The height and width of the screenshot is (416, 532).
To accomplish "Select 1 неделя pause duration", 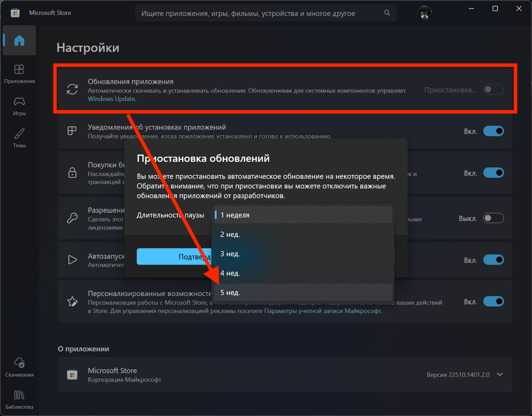I will tap(303, 215).
